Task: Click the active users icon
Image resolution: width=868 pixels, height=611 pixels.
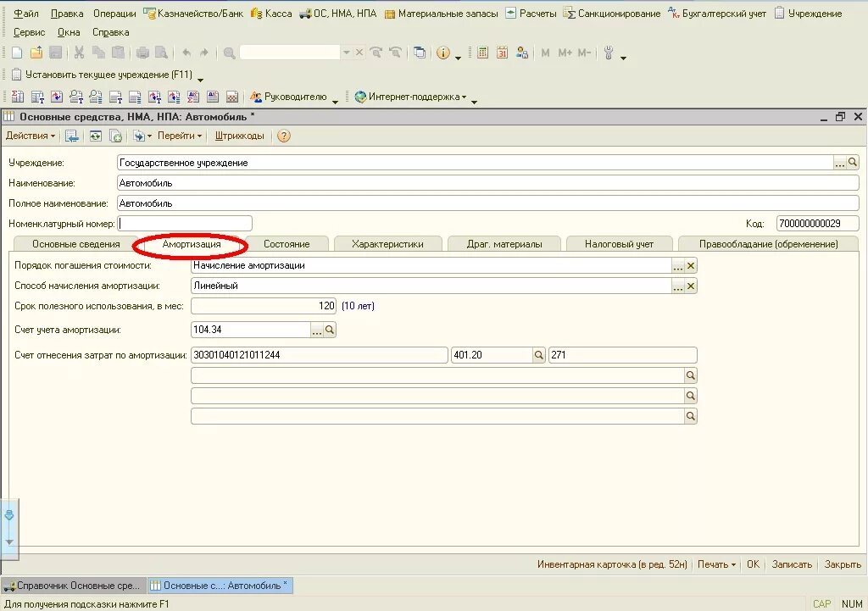Action: pyautogui.click(x=521, y=53)
